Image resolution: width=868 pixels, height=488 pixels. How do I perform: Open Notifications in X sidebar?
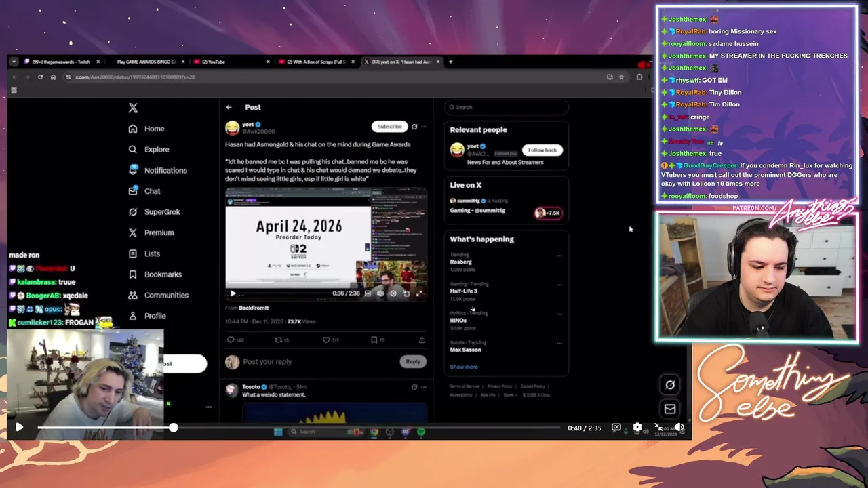coord(157,170)
